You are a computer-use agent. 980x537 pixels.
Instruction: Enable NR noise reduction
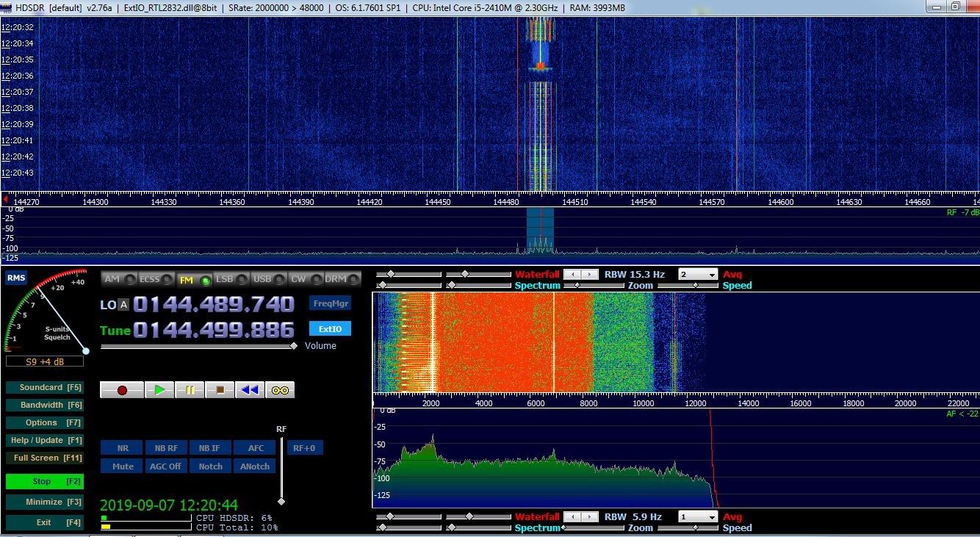coord(123,448)
